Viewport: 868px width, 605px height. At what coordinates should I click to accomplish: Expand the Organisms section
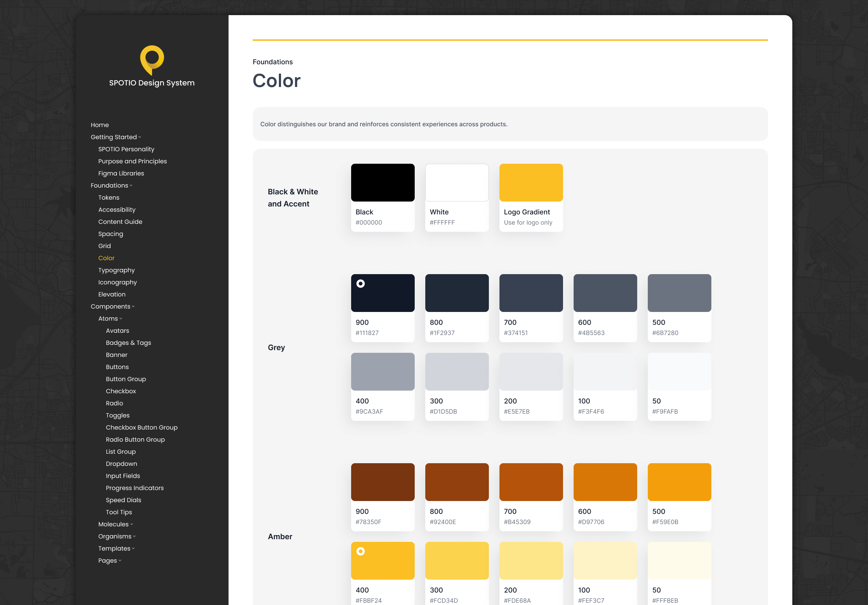tap(117, 536)
